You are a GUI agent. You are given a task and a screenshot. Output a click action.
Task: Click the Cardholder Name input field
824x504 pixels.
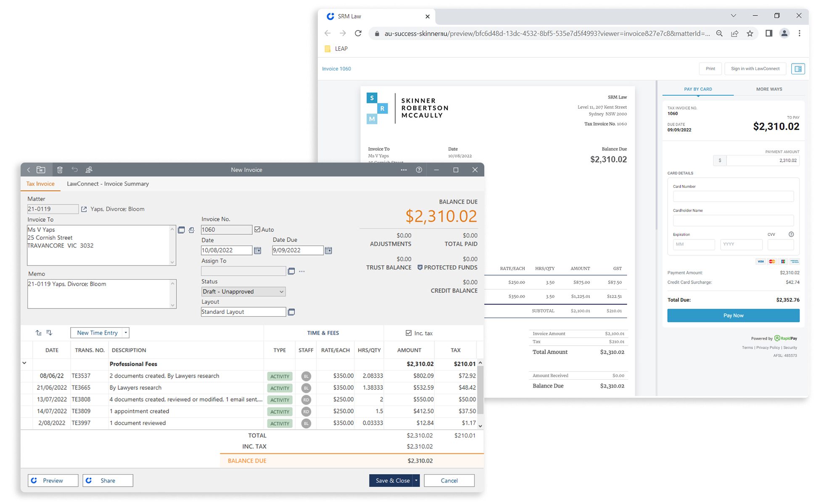[x=733, y=220]
